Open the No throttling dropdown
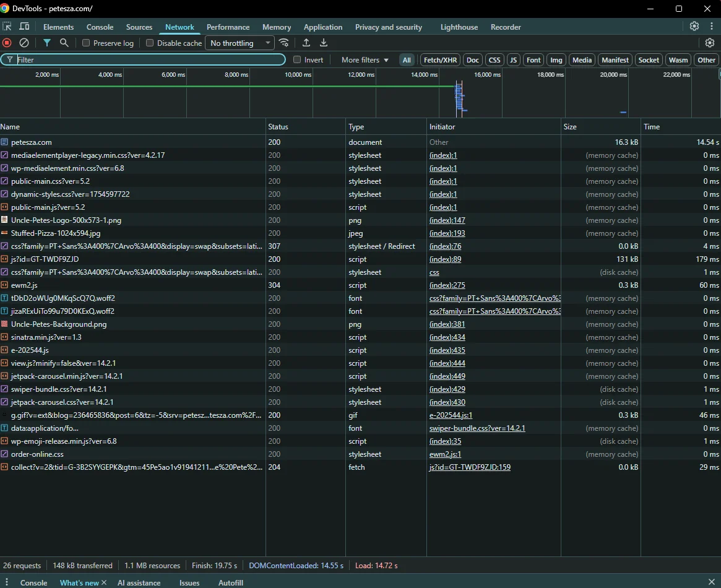The image size is (721, 588). coord(240,43)
